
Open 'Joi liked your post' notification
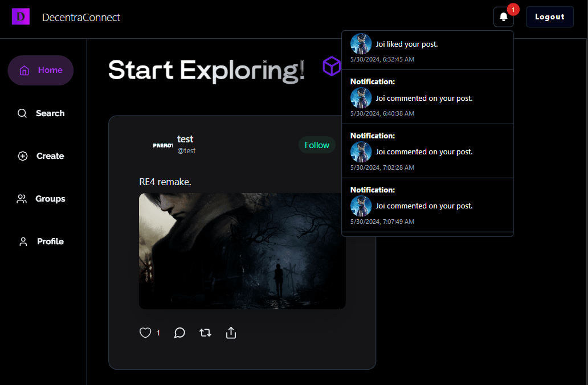point(427,50)
